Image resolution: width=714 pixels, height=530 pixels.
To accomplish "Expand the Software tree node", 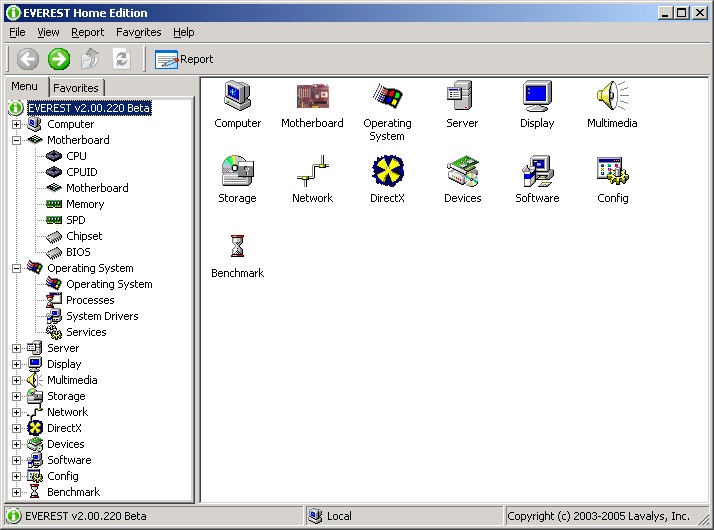I will pos(16,460).
